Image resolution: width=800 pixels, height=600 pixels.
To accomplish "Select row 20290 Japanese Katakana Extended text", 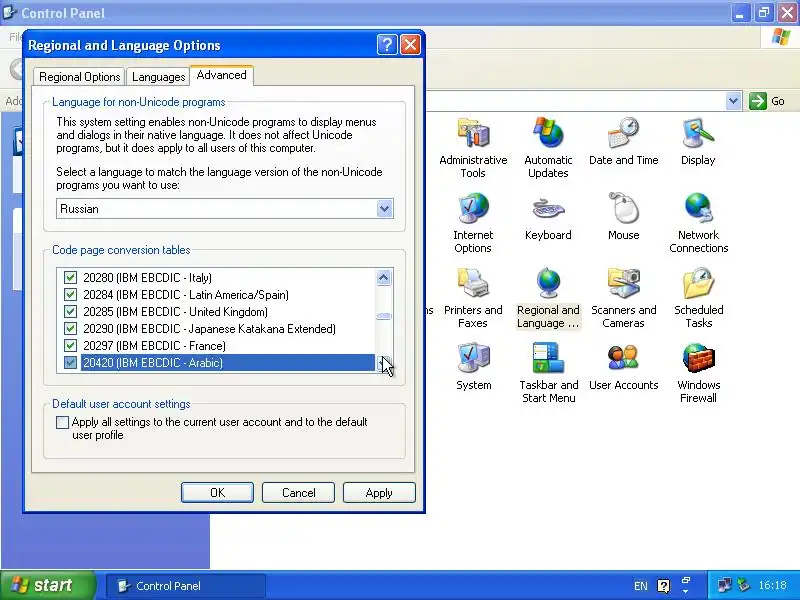I will pyautogui.click(x=209, y=329).
